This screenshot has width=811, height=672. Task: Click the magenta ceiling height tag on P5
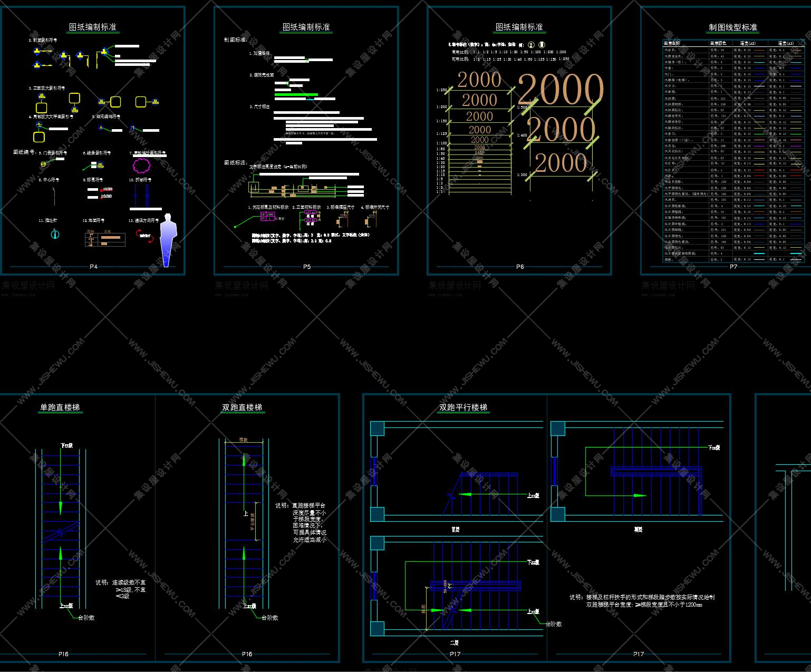268,216
